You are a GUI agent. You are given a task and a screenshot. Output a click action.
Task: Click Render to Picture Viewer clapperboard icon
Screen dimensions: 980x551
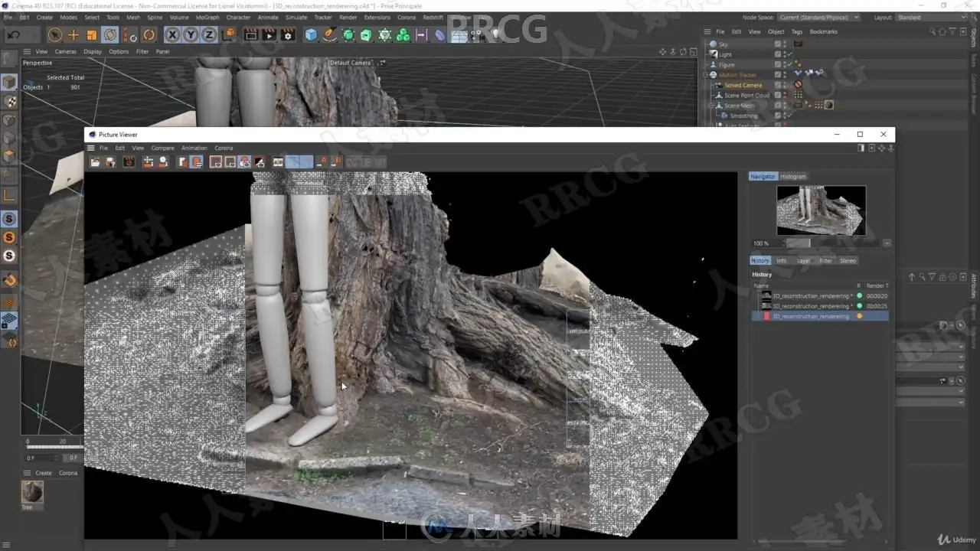269,34
